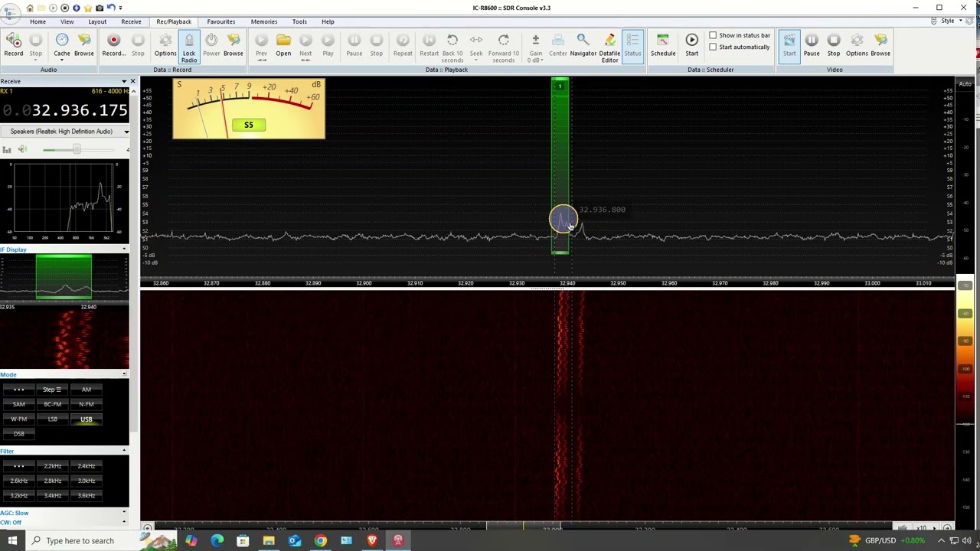This screenshot has width=980, height=551.
Task: Select USB demodulation mode
Action: coord(87,419)
